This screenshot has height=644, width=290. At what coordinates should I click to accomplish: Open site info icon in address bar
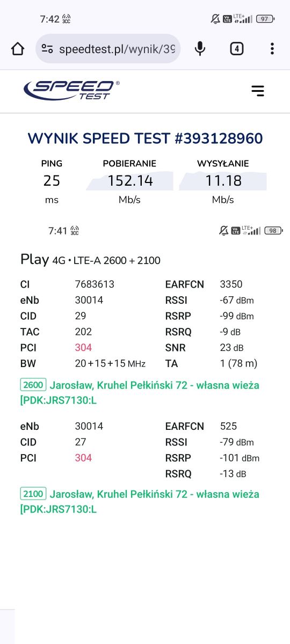tap(47, 49)
